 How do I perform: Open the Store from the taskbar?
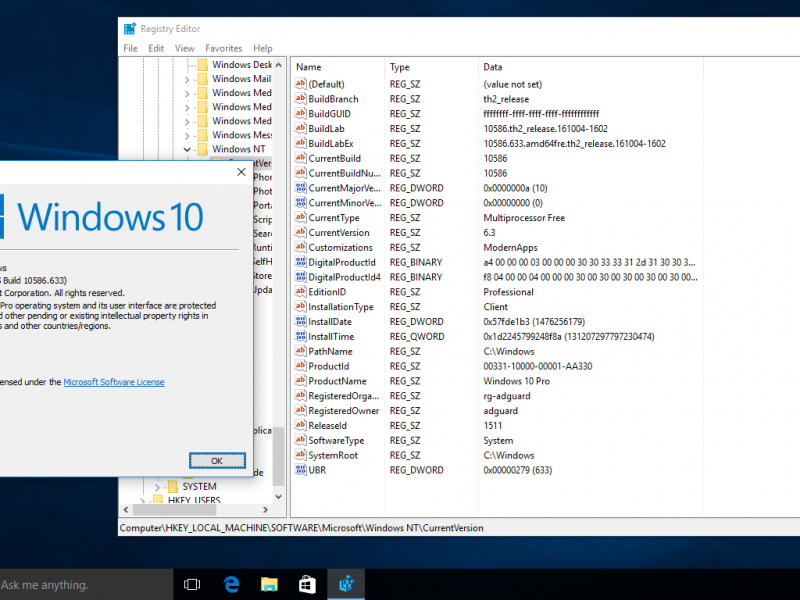(307, 584)
